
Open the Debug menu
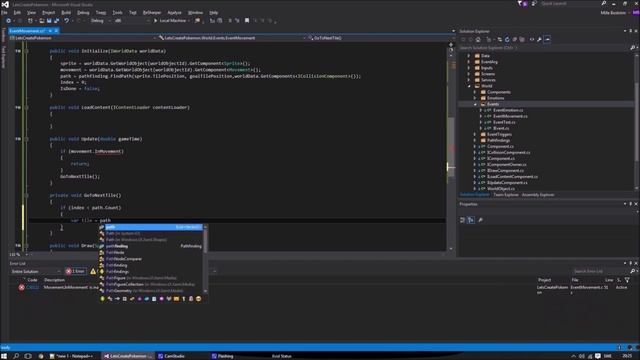[x=83, y=13]
